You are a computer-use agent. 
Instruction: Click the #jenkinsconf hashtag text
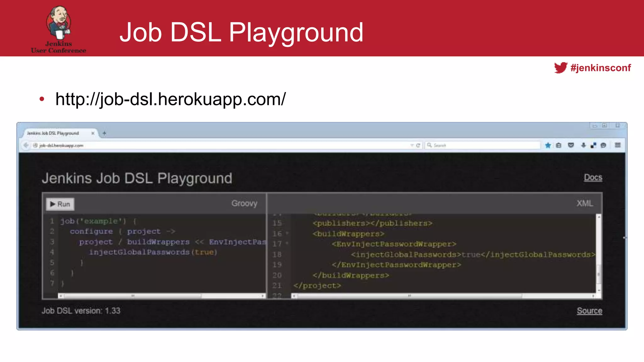[601, 68]
